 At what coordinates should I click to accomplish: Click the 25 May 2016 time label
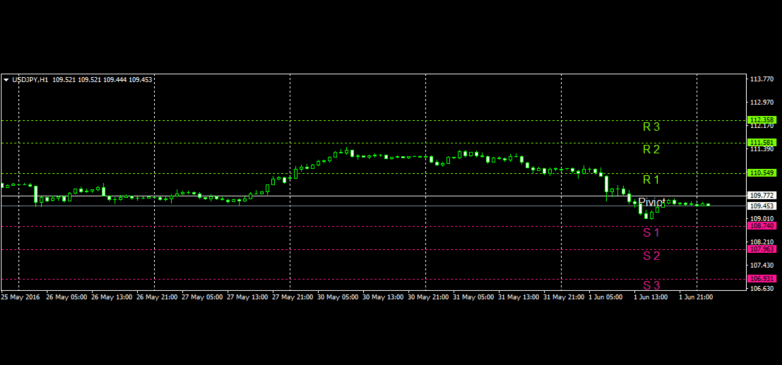point(20,297)
